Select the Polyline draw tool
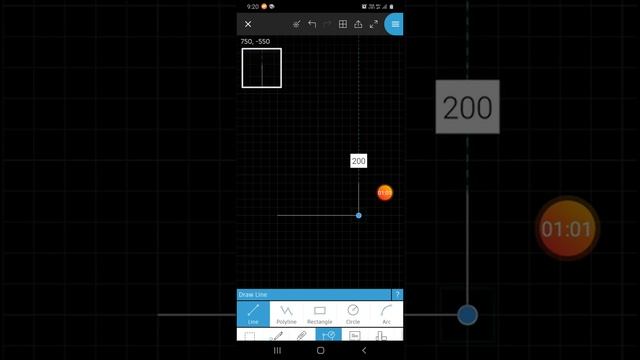The image size is (640, 360). 286,314
